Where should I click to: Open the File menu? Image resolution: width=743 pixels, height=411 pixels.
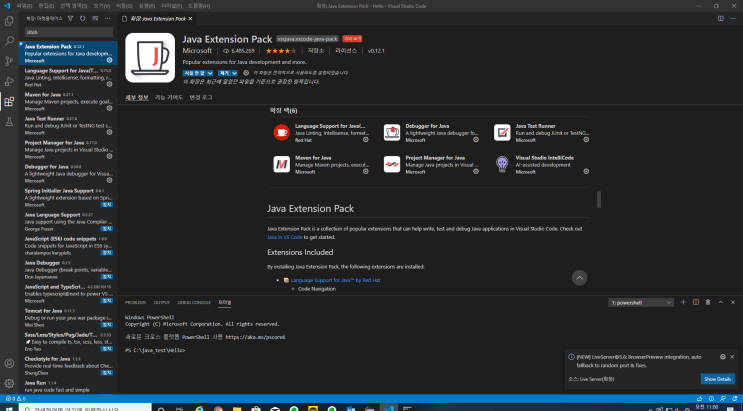coord(24,6)
